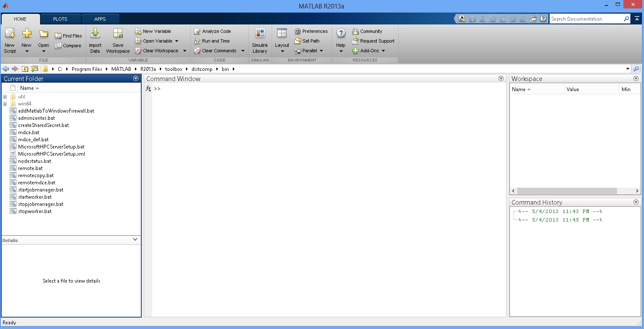Viewport: 644px width, 329px height.
Task: Expand the Clear Commands dropdown arrow
Action: pos(243,51)
